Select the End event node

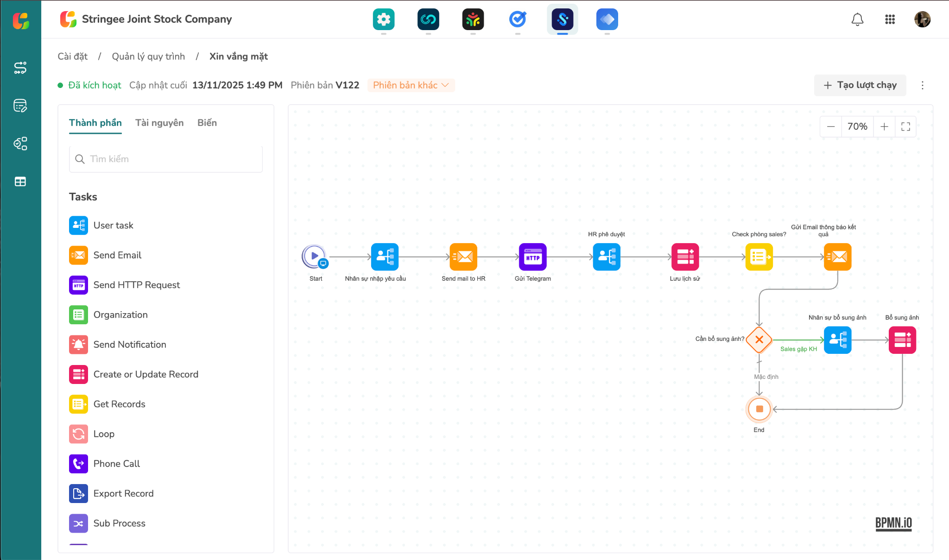tap(759, 409)
